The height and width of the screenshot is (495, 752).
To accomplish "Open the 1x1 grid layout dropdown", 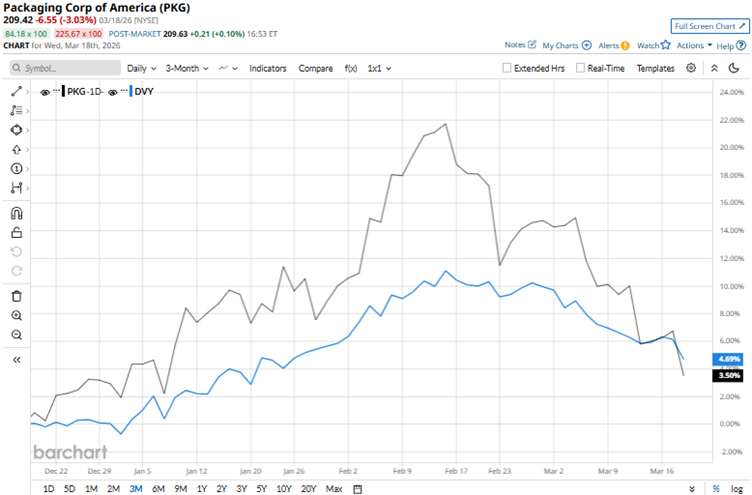I will pyautogui.click(x=379, y=69).
